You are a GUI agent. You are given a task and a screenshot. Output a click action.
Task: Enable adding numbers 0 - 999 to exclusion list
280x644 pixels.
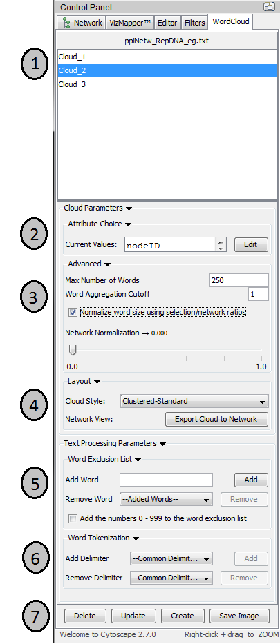(73, 519)
